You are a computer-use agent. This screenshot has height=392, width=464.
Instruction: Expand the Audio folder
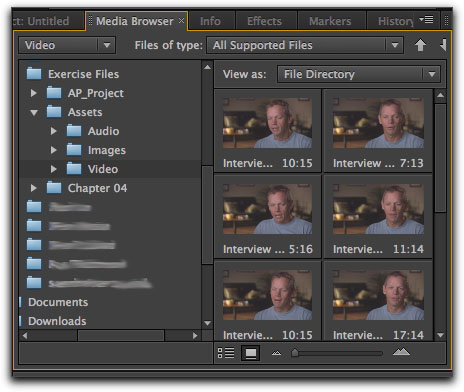point(54,131)
